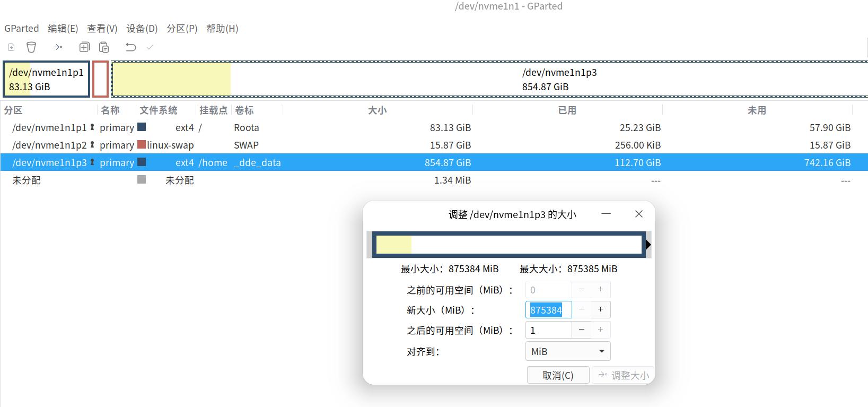Image resolution: width=868 pixels, height=407 pixels.
Task: Select the /dev/nvme1n1p1 table row name
Action: tap(49, 128)
